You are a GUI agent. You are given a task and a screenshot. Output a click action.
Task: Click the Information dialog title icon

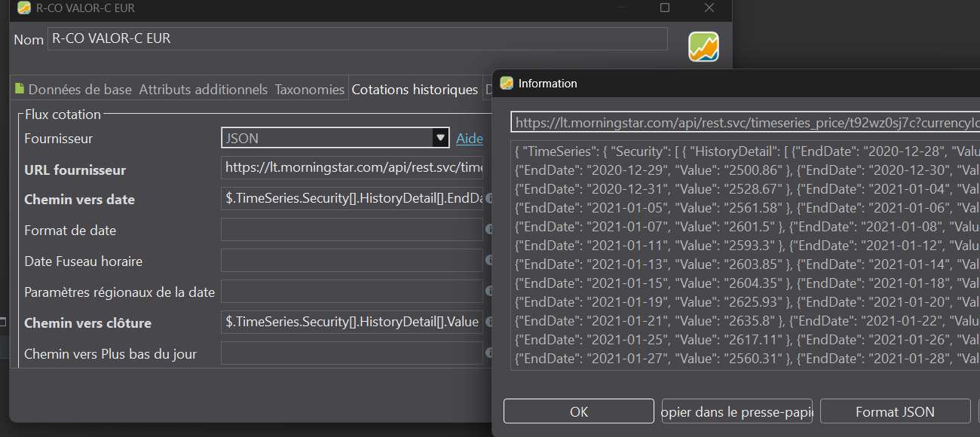coord(507,83)
